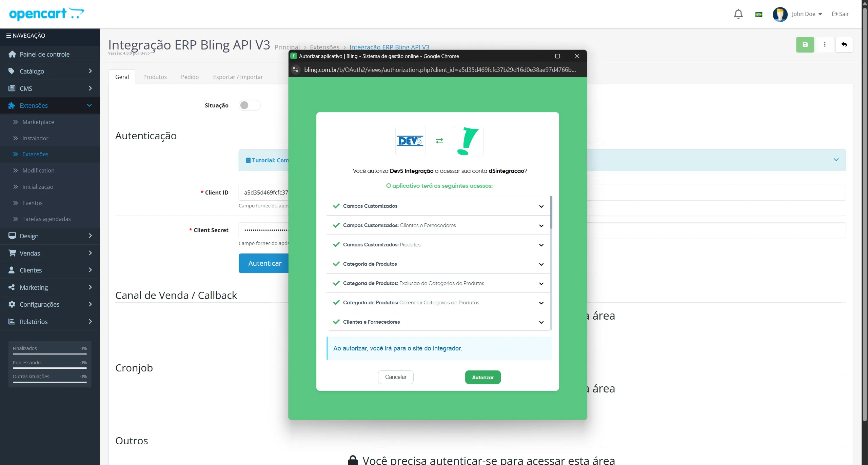Click the Clientes person icon
The image size is (868, 465).
point(12,270)
